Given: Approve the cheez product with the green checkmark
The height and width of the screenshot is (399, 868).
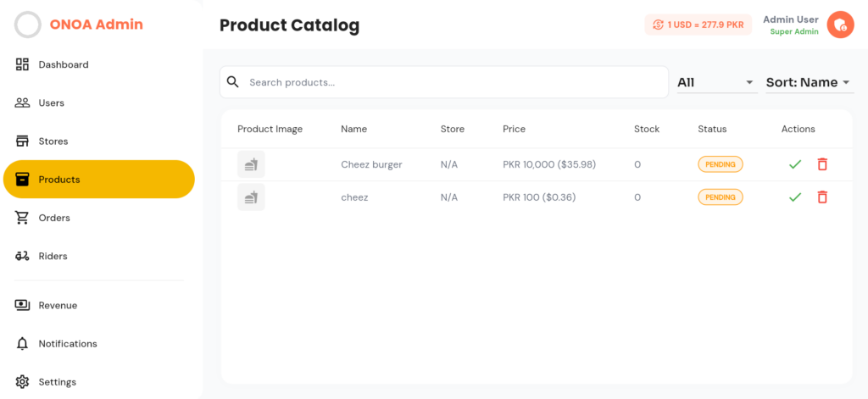Looking at the screenshot, I should point(795,197).
